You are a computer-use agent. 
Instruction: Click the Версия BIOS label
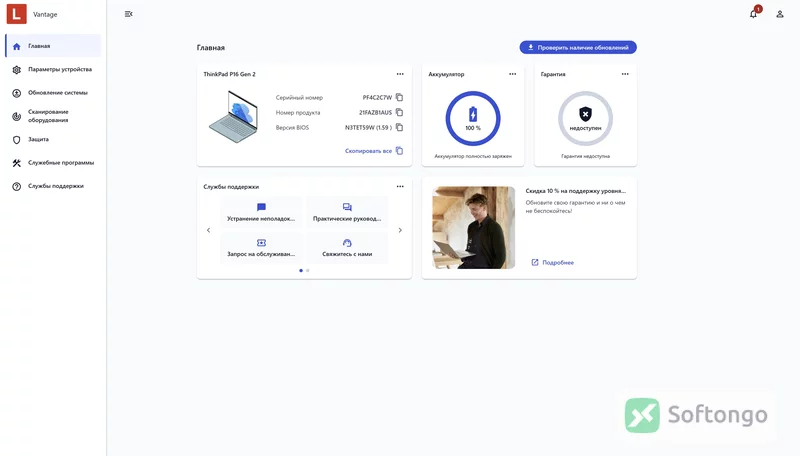(292, 128)
